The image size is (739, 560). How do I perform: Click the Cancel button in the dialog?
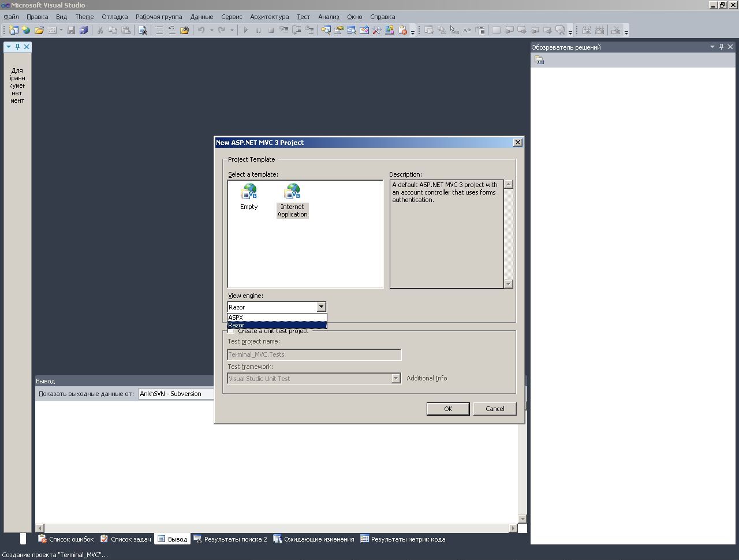[495, 409]
